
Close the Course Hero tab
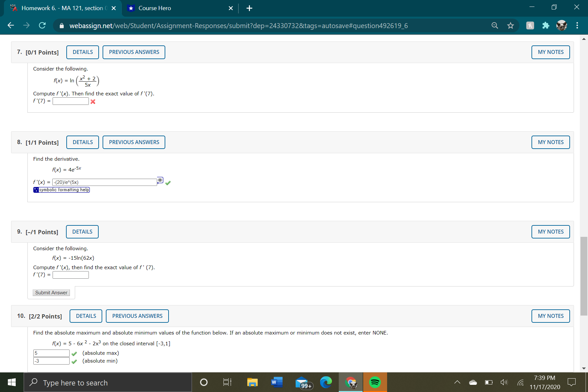point(231,8)
